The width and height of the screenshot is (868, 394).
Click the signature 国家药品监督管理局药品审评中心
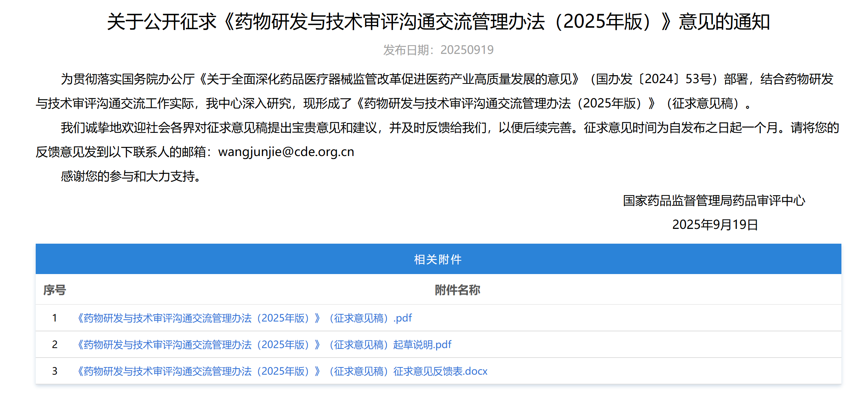pos(714,200)
